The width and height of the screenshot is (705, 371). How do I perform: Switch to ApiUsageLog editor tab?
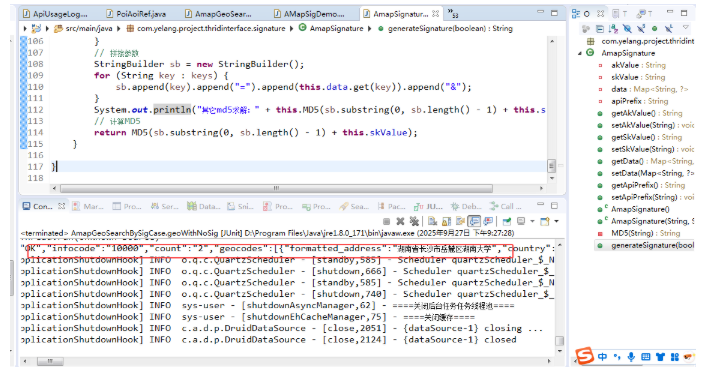55,14
